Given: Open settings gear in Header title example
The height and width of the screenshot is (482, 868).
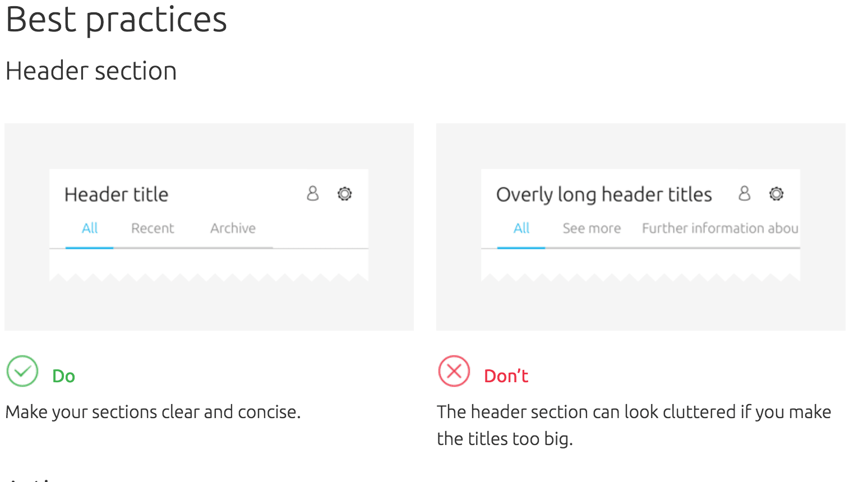Looking at the screenshot, I should coord(344,194).
